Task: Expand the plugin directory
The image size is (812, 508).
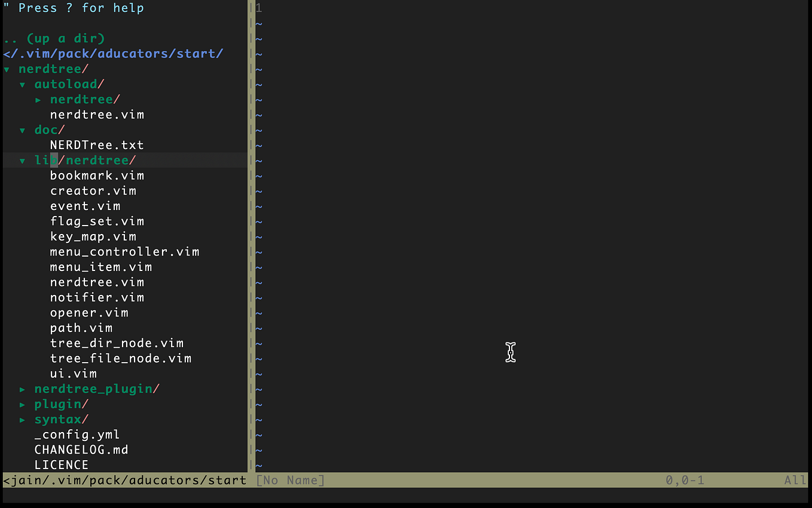Action: tap(58, 404)
